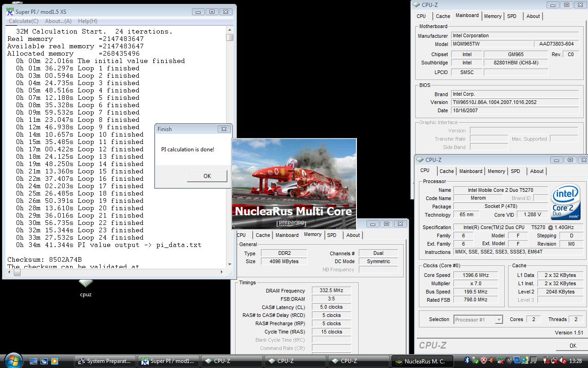Click Super PI vertical scrollbar up arrow
This screenshot has height=368, width=588.
click(x=230, y=30)
